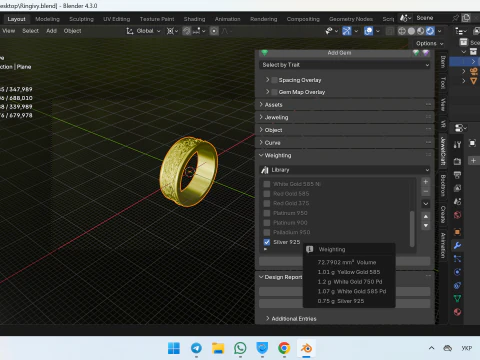Toggle viewport gizmos display
This screenshot has width=480, height=360.
[x=347, y=31]
